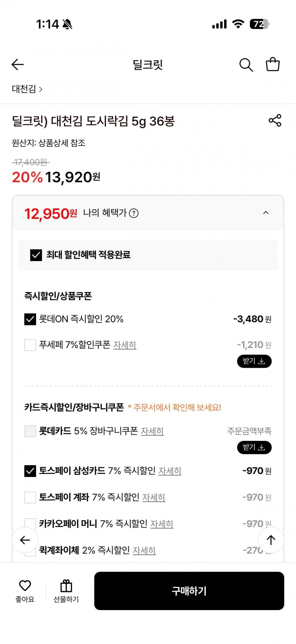
Task: Check the 푸세페 7%할인쿠폰 checkbox
Action: [30, 345]
